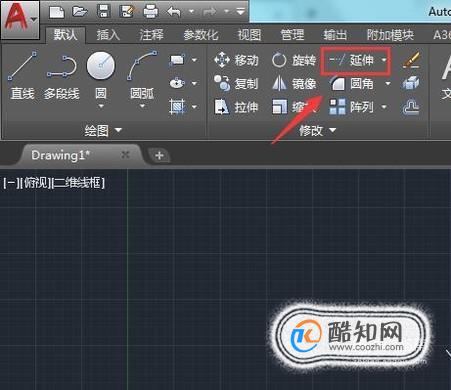451x390 pixels.
Task: Click the Array (阵列) tool
Action: click(x=351, y=107)
